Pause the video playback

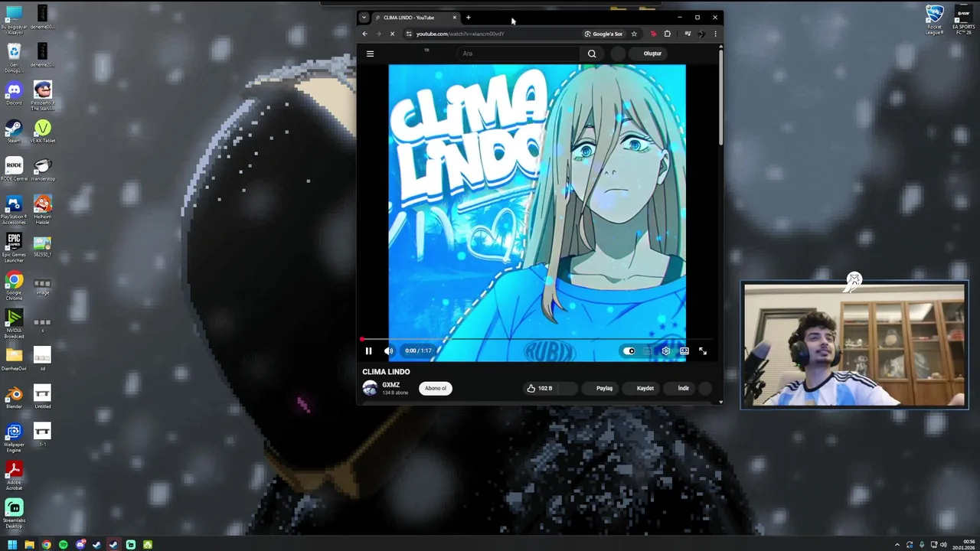(368, 350)
